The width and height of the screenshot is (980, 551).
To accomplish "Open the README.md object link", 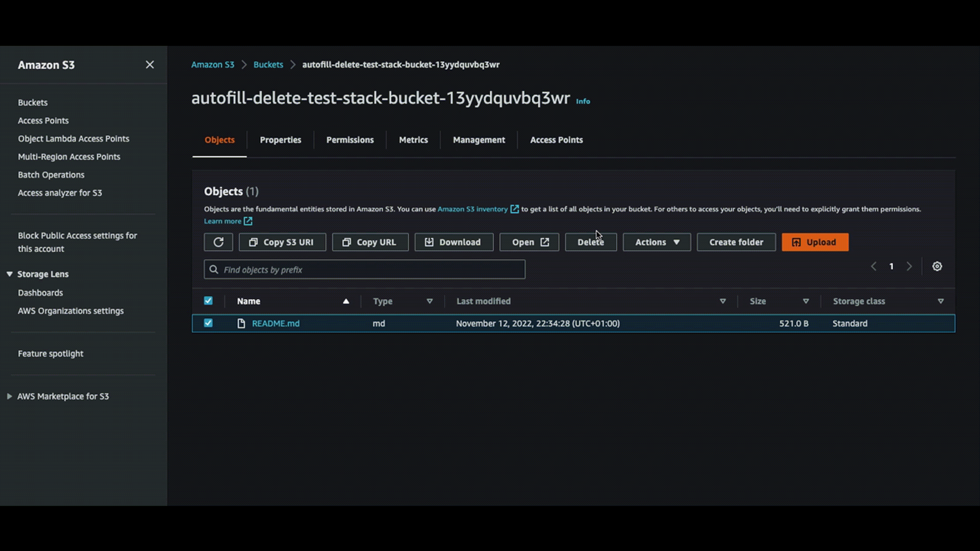I will coord(275,324).
